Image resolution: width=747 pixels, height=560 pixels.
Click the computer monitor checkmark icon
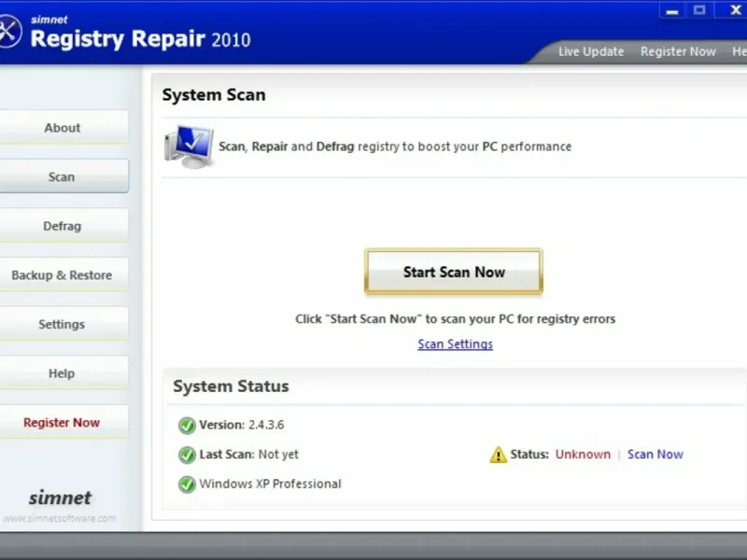pyautogui.click(x=190, y=147)
